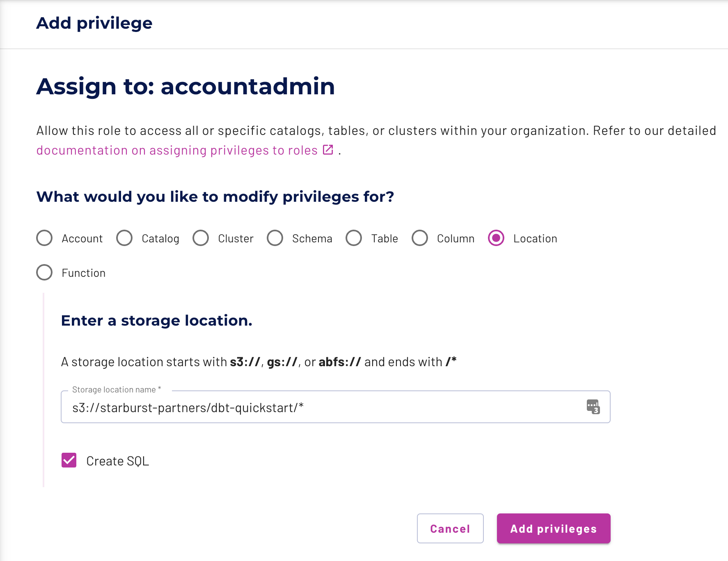Open the documentation external link icon
Viewport: 728px width, 561px height.
[327, 150]
